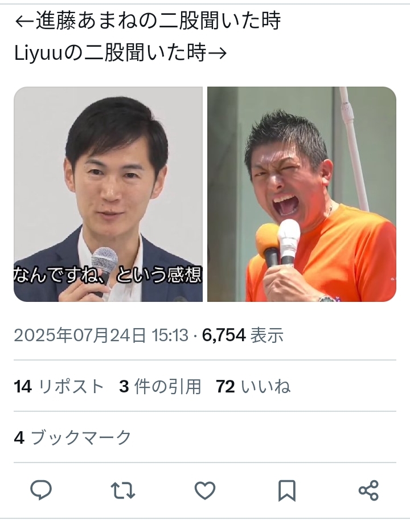The height and width of the screenshot is (532, 410).
Task: Open the share icon menu
Action: pyautogui.click(x=368, y=490)
